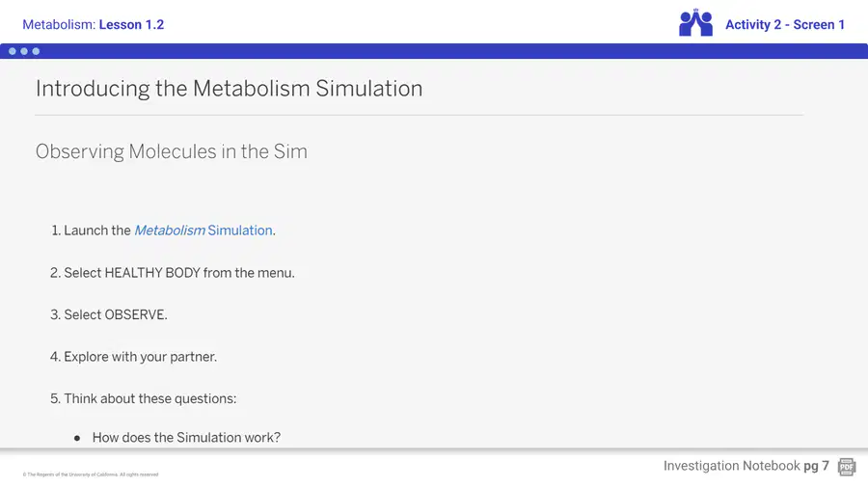Click the Introducing the Metabolism Simulation title

coord(230,89)
